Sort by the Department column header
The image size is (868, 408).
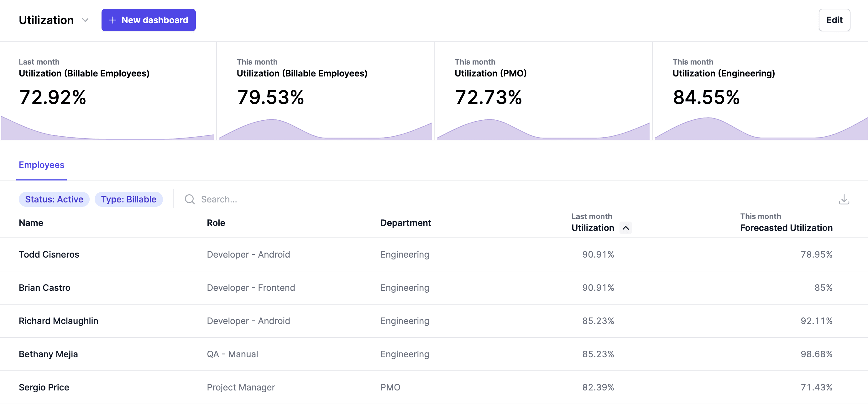pos(405,223)
